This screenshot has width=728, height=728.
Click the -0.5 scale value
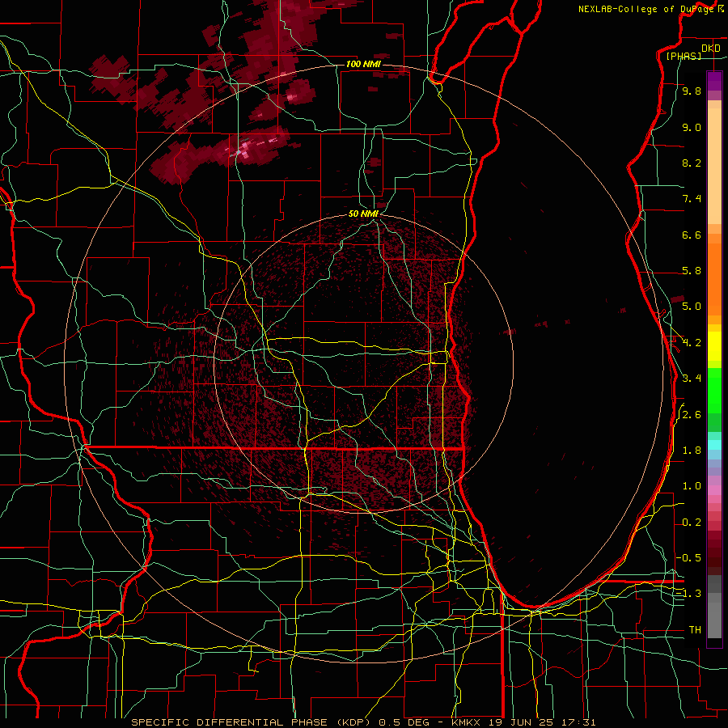[689, 557]
